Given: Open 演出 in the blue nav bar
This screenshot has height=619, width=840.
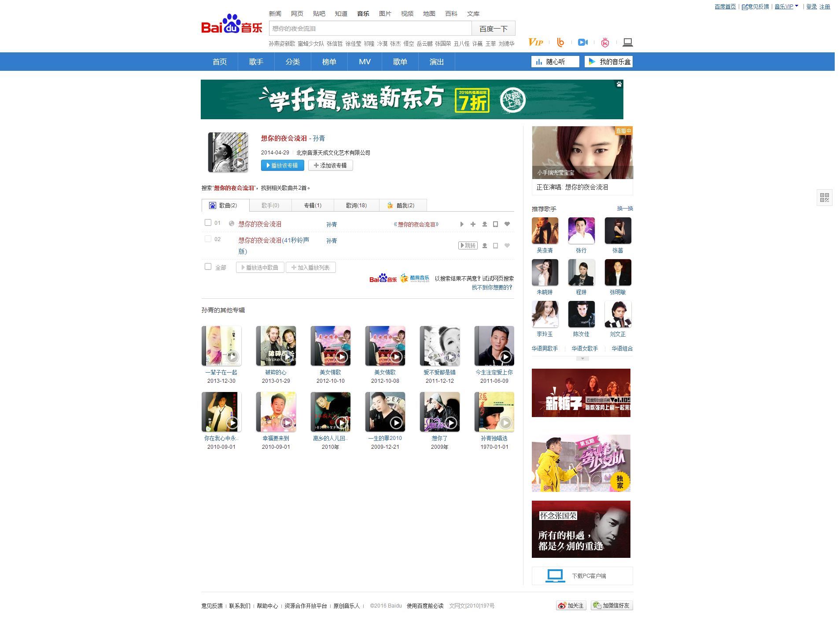Looking at the screenshot, I should coord(437,62).
